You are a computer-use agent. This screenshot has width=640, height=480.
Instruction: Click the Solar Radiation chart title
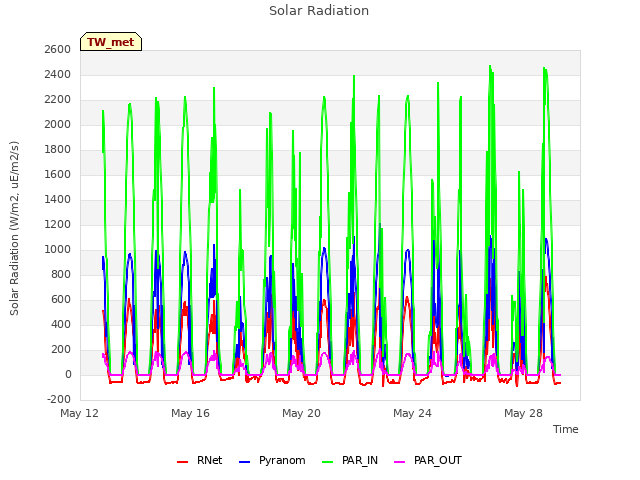[x=319, y=11]
